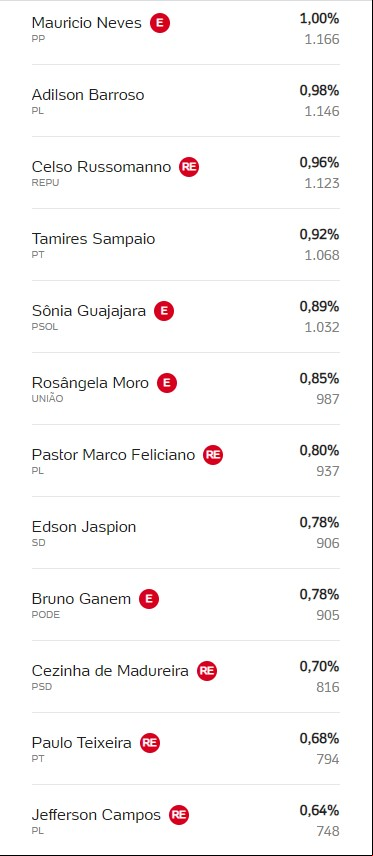This screenshot has width=373, height=856.
Task: Click the RE badge beside Jefferson Campos
Action: 179,816
